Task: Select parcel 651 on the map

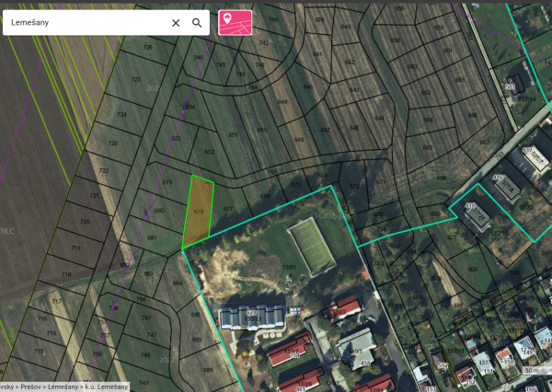Action: coord(233,135)
